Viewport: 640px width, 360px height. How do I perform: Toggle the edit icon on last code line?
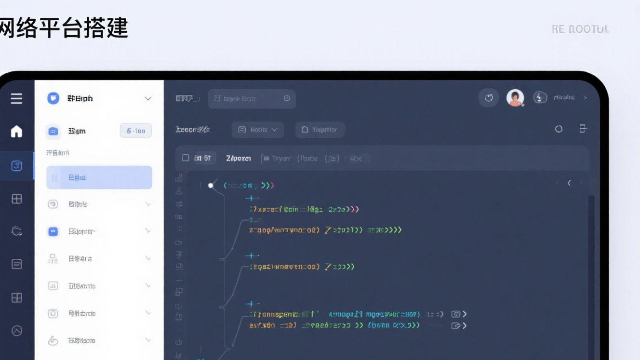(x=456, y=325)
